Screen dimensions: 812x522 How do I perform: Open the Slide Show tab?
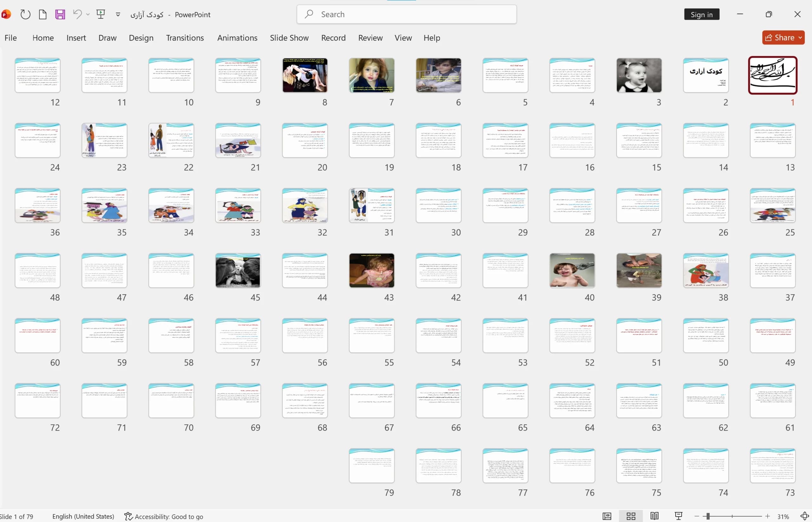(x=289, y=38)
